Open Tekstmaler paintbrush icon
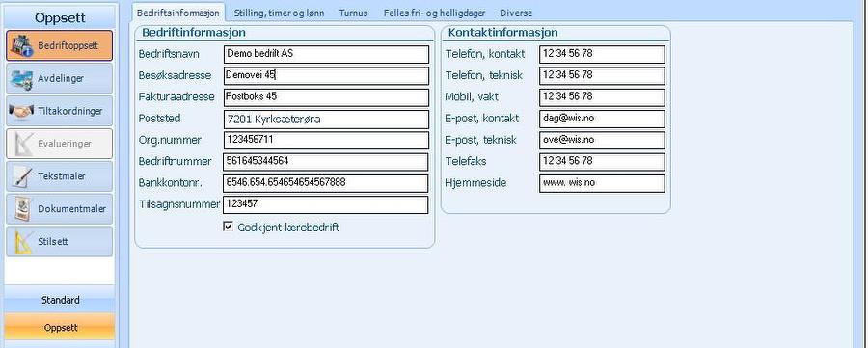868x348 pixels. point(22,176)
